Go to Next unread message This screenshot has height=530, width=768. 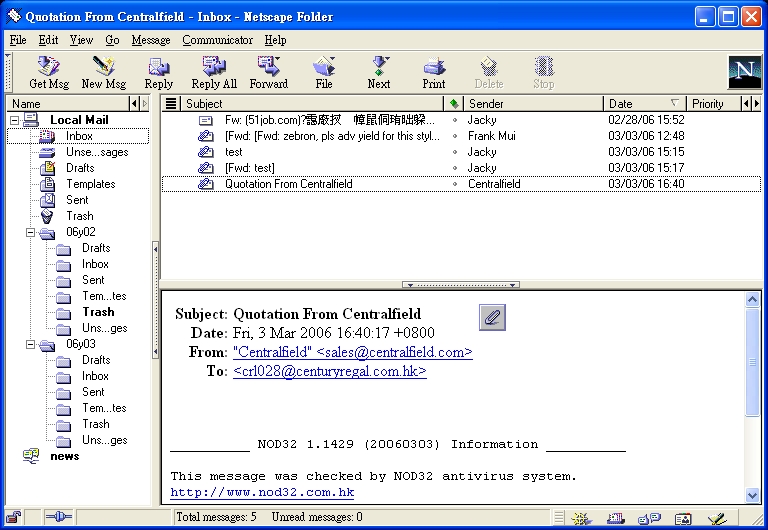pyautogui.click(x=379, y=72)
